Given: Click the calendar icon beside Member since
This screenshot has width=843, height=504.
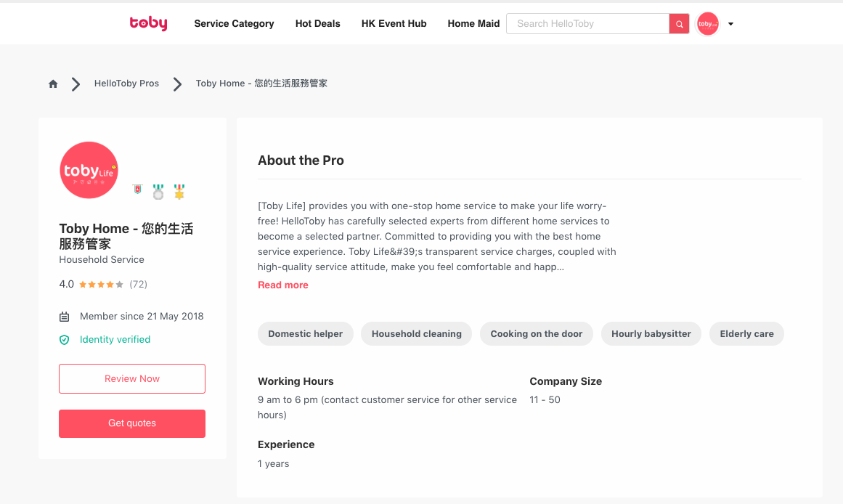Looking at the screenshot, I should [x=64, y=317].
